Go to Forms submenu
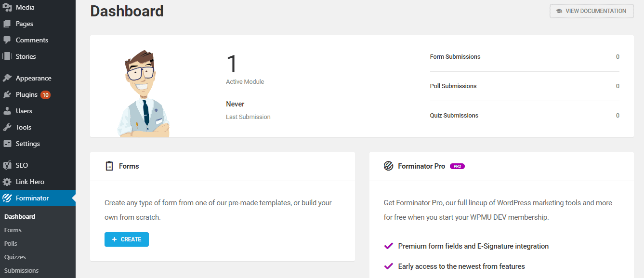Image resolution: width=644 pixels, height=278 pixels. point(13,230)
